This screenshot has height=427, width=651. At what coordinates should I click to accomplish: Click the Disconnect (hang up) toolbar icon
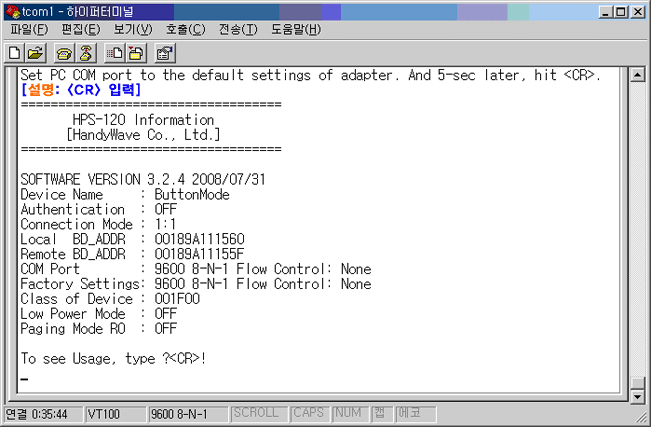pyautogui.click(x=86, y=53)
